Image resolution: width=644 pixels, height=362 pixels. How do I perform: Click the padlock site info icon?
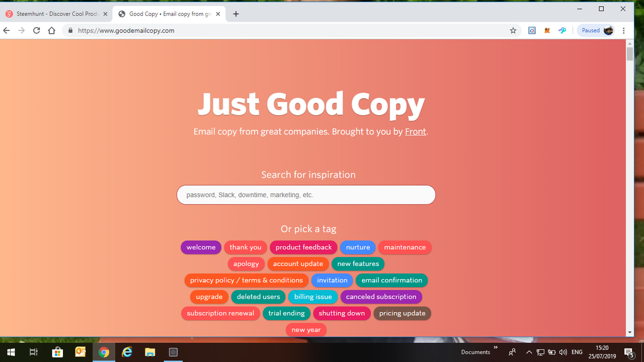[x=70, y=31]
